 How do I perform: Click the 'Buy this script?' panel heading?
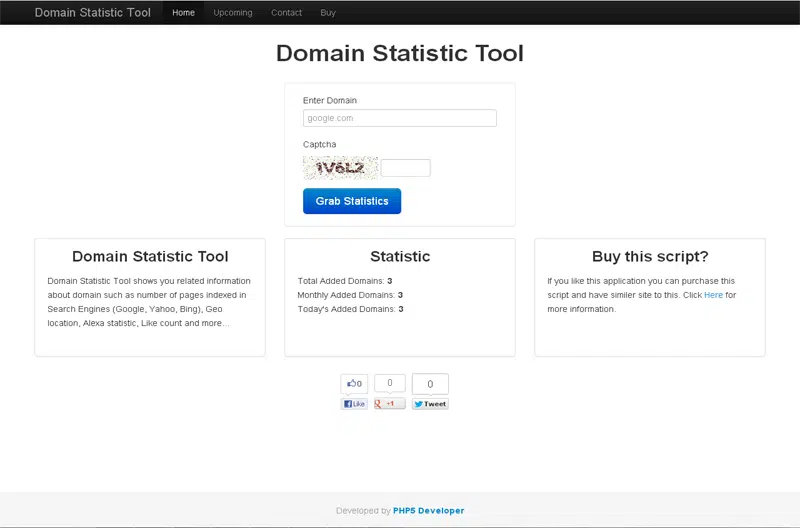[649, 257]
